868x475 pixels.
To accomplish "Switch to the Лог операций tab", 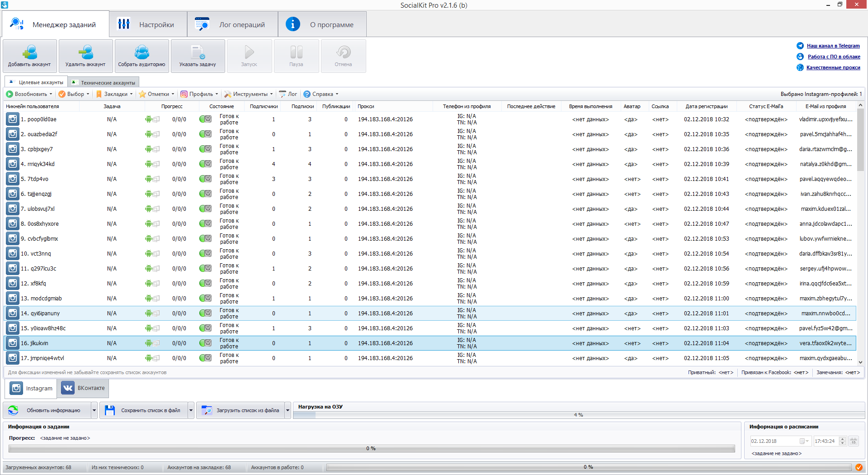I will [x=232, y=24].
